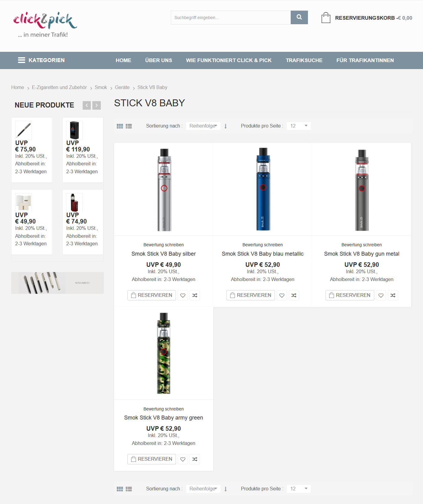The height and width of the screenshot is (504, 423).
Task: Switch to list view in top toolbar
Action: tap(129, 126)
